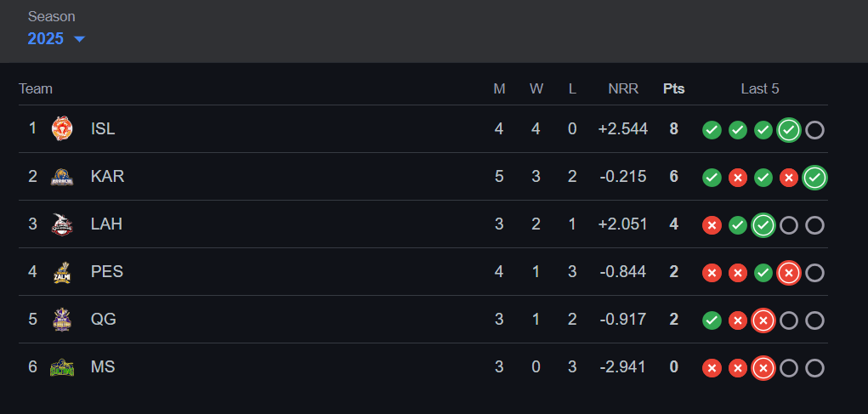Open the ISL team name link

click(103, 129)
